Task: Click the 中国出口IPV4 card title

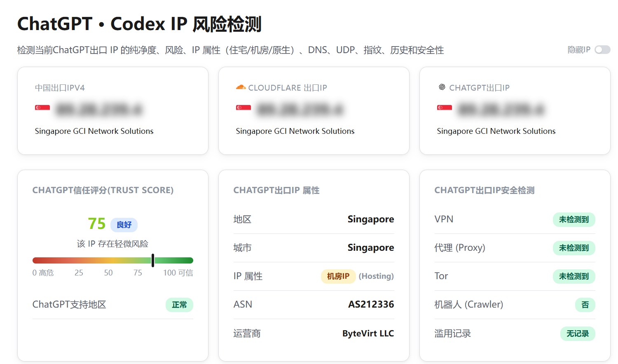Action: click(60, 88)
